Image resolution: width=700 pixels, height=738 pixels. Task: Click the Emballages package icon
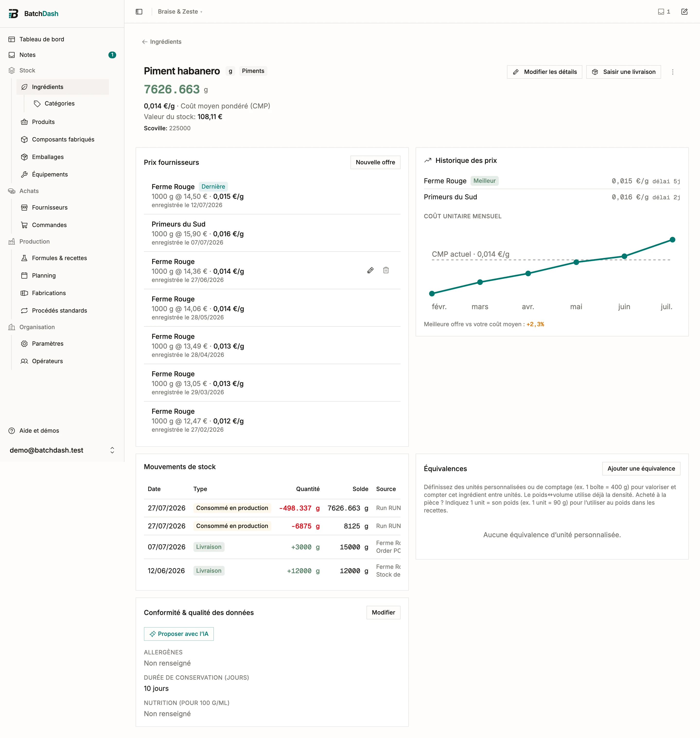click(x=24, y=157)
